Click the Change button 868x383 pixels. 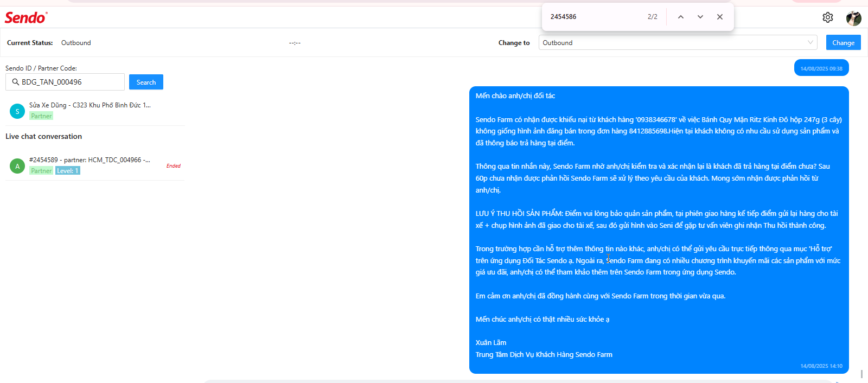(844, 42)
